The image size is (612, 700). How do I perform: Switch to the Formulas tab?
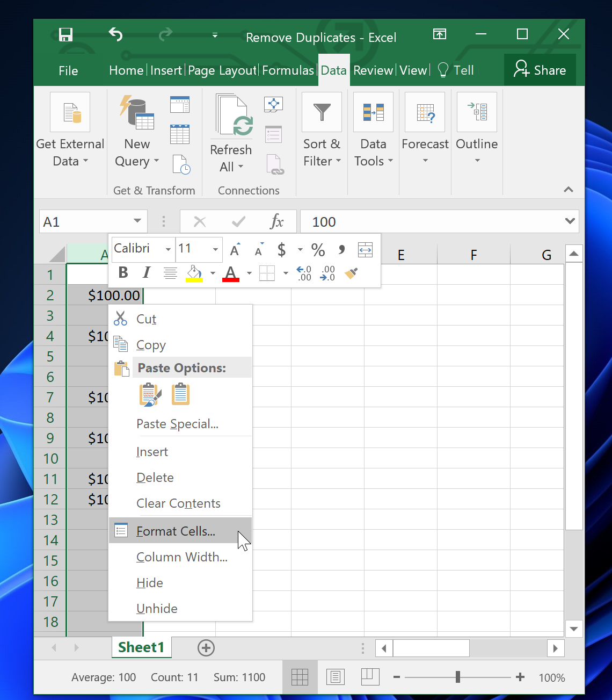pos(288,70)
